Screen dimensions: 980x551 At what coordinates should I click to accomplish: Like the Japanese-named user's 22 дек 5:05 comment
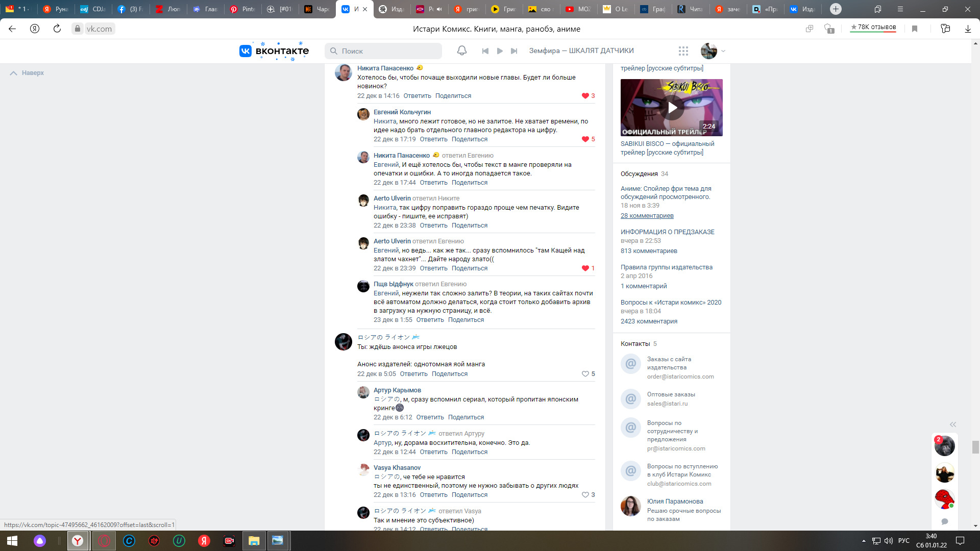tap(585, 374)
